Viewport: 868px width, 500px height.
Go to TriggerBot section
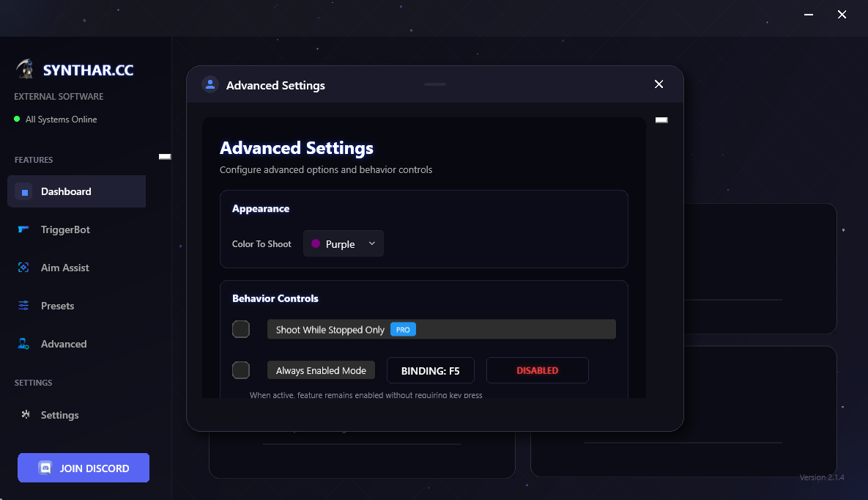pos(76,229)
